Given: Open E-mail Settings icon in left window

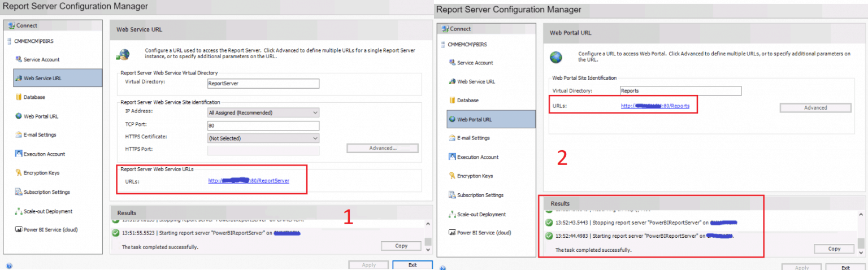Looking at the screenshot, I should click(19, 135).
